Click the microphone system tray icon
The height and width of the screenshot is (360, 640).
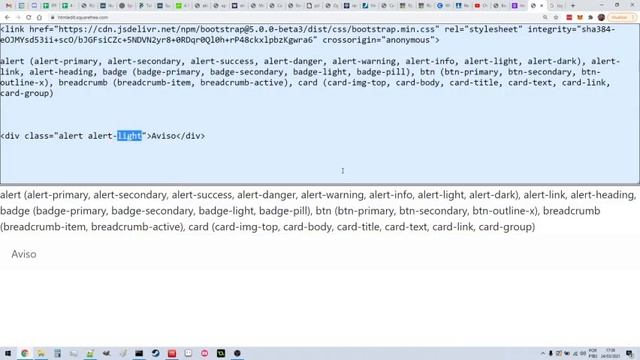(x=551, y=353)
